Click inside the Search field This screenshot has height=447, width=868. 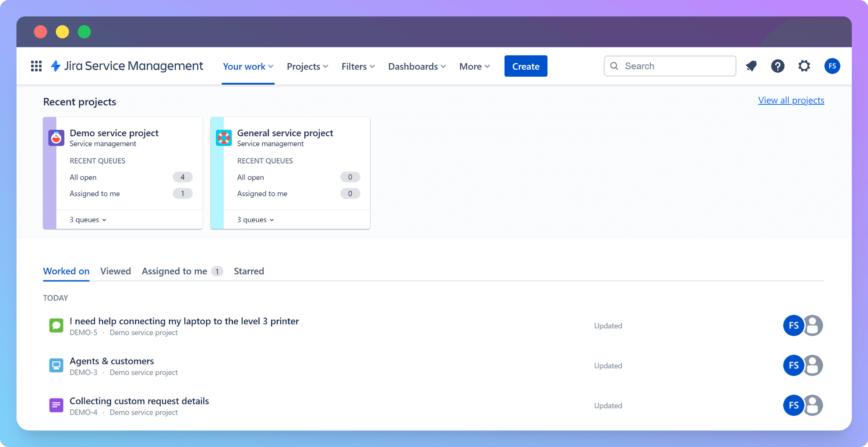[670, 66]
